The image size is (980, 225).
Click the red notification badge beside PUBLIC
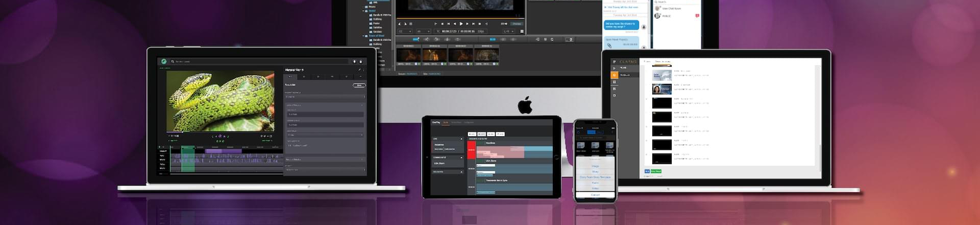tap(697, 16)
